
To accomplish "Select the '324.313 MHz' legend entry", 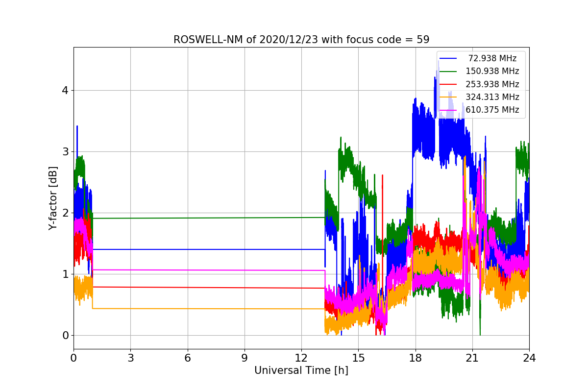I will (x=492, y=97).
